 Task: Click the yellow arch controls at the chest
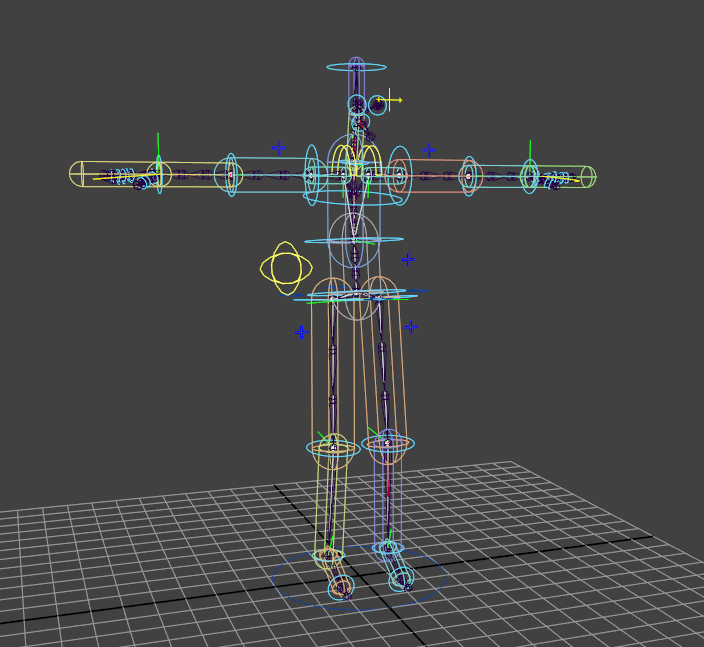click(356, 156)
